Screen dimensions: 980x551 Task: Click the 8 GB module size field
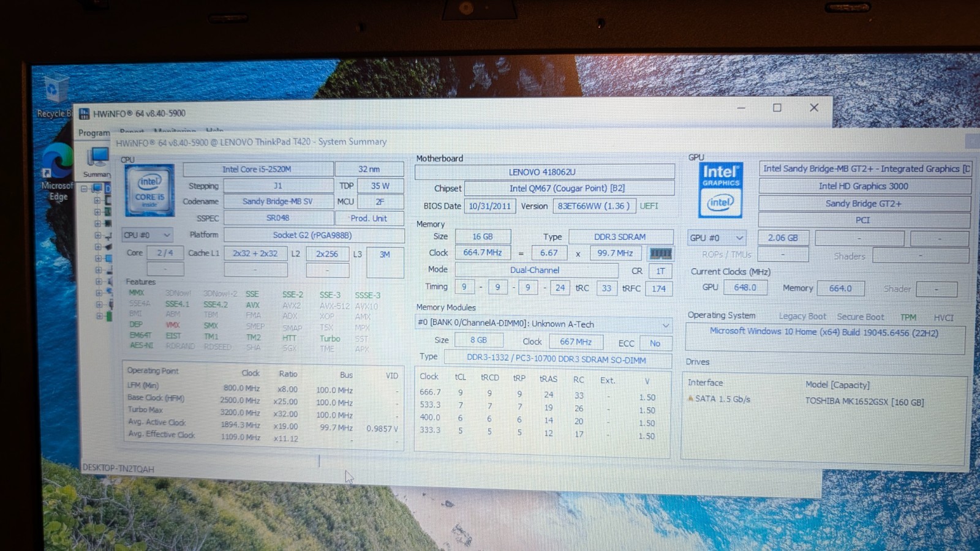click(478, 340)
